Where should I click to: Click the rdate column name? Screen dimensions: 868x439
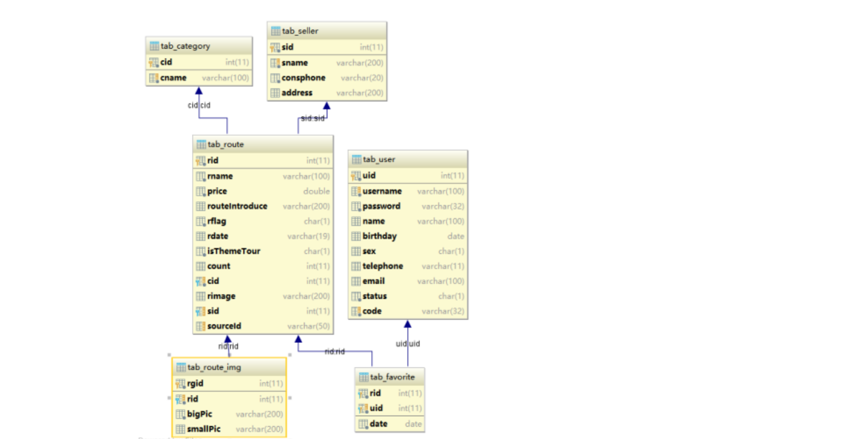pyautogui.click(x=218, y=237)
